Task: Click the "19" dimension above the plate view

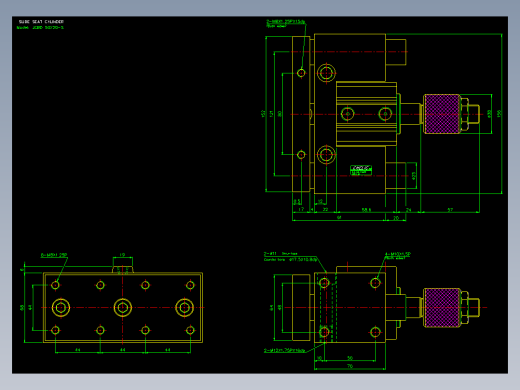Action: [122, 255]
